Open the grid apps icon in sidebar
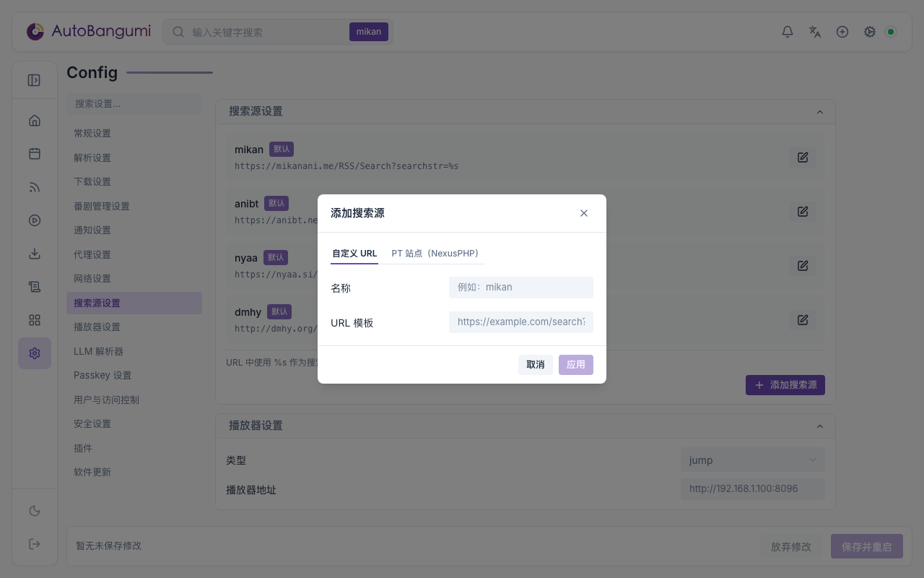 35,320
